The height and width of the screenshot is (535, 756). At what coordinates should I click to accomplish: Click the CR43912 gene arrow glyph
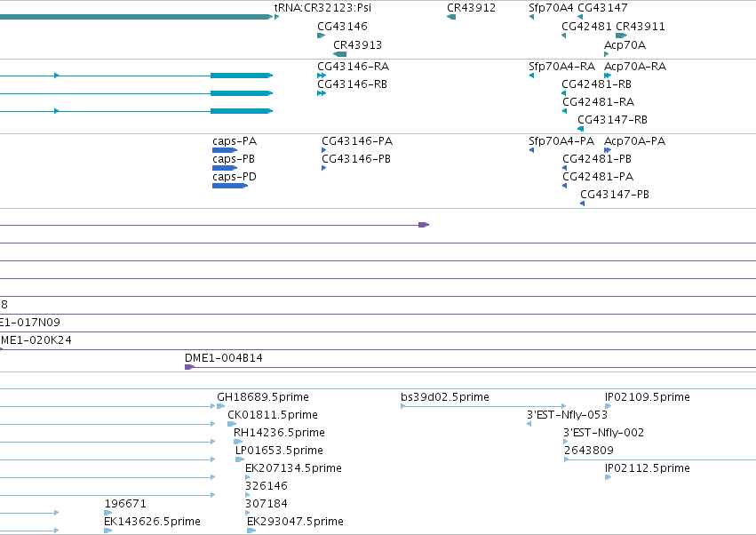[x=451, y=17]
